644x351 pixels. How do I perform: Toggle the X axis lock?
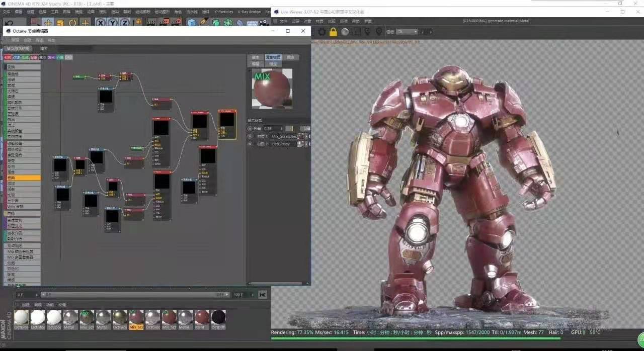tap(101, 23)
